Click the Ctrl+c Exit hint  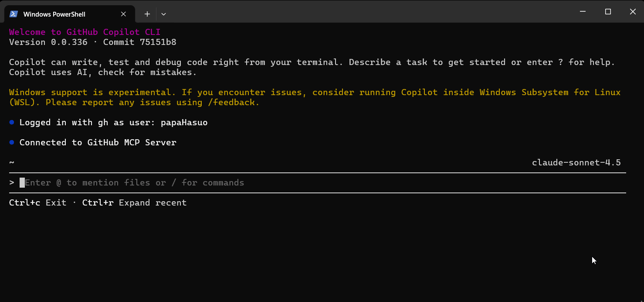click(x=38, y=203)
